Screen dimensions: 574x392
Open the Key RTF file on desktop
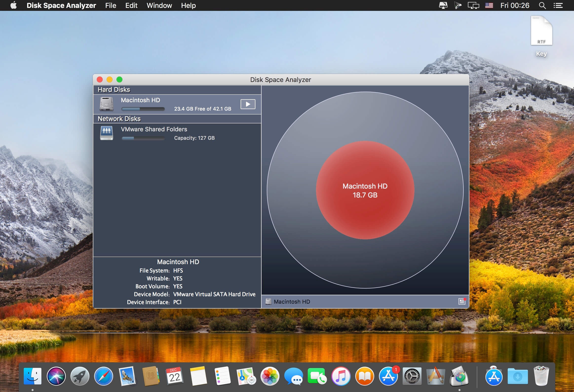[541, 36]
